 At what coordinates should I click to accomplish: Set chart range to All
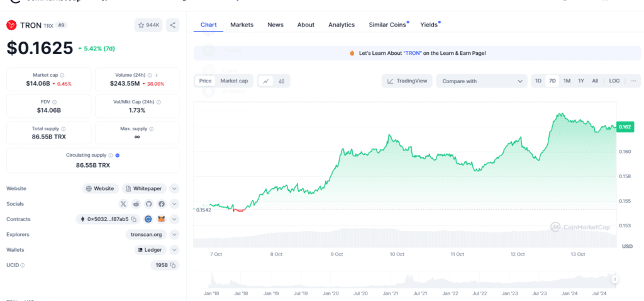click(595, 81)
